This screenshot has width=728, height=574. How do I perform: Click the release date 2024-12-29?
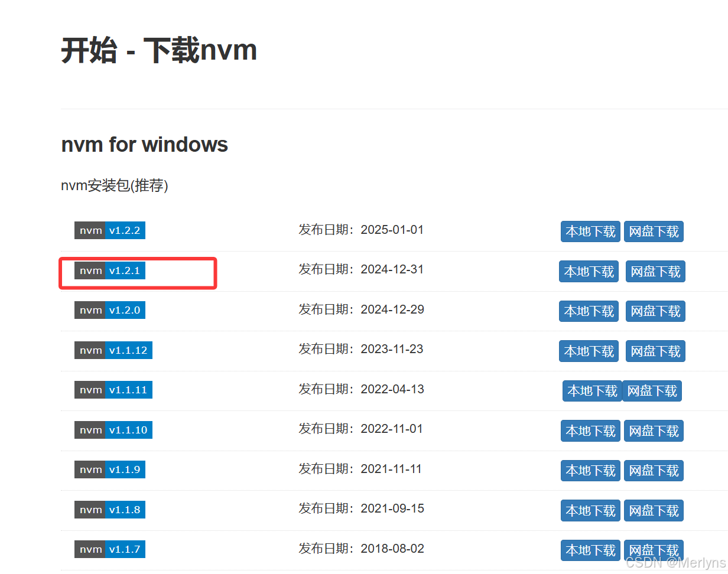click(x=392, y=309)
